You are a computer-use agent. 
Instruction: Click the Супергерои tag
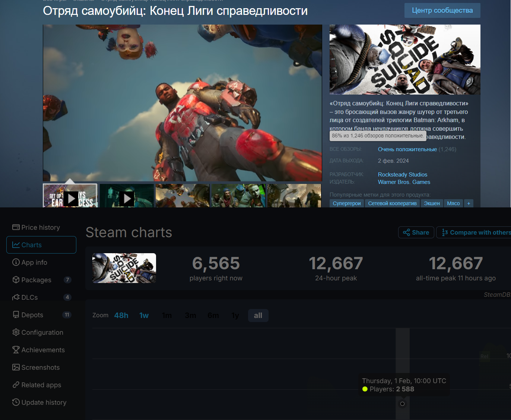347,203
